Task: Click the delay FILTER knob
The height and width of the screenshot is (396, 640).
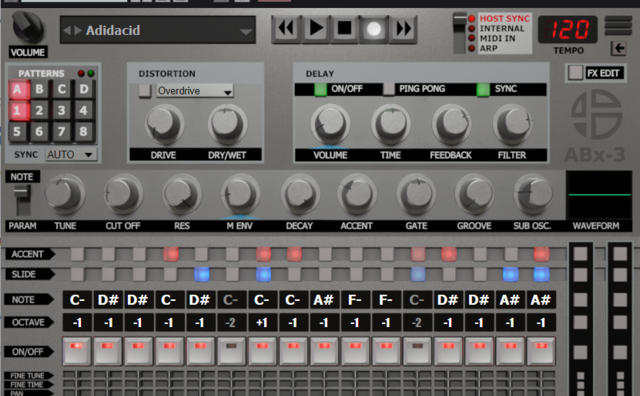Action: tap(513, 123)
